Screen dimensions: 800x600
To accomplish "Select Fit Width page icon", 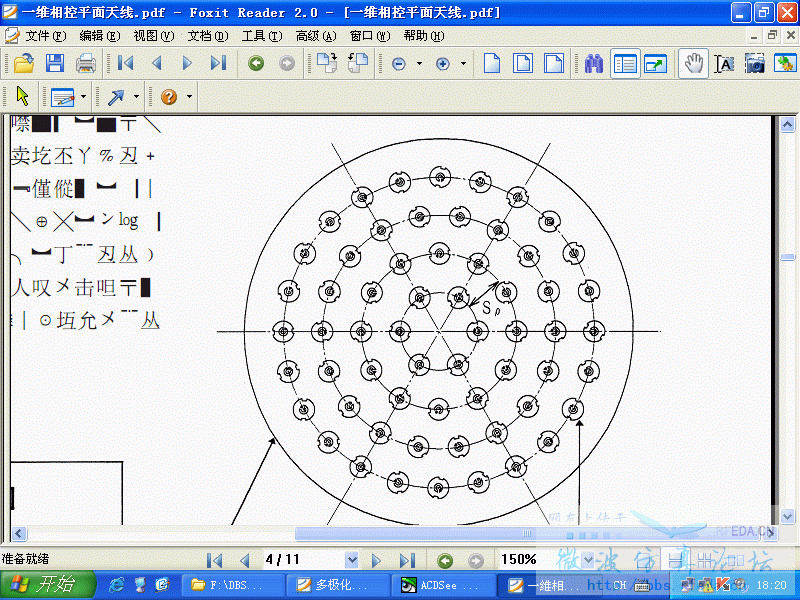I will click(x=554, y=64).
